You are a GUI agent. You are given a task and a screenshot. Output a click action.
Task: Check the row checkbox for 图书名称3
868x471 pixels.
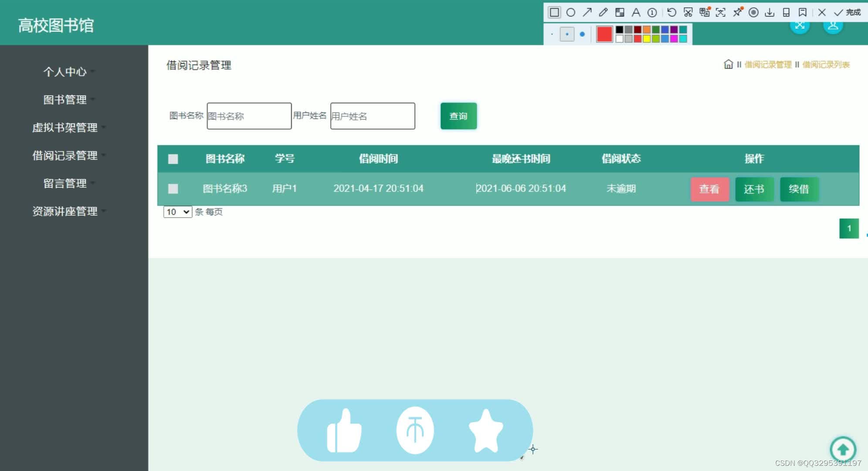coord(173,188)
